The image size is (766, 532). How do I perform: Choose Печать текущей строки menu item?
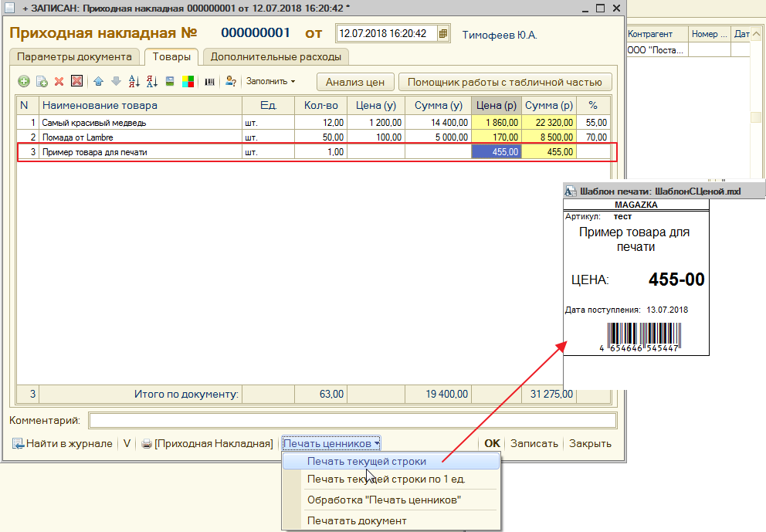[391, 461]
